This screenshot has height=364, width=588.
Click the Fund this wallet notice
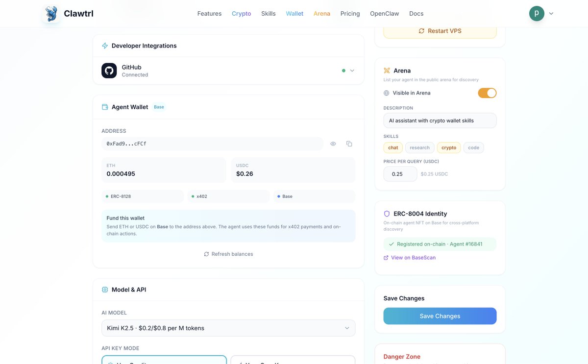click(x=228, y=226)
